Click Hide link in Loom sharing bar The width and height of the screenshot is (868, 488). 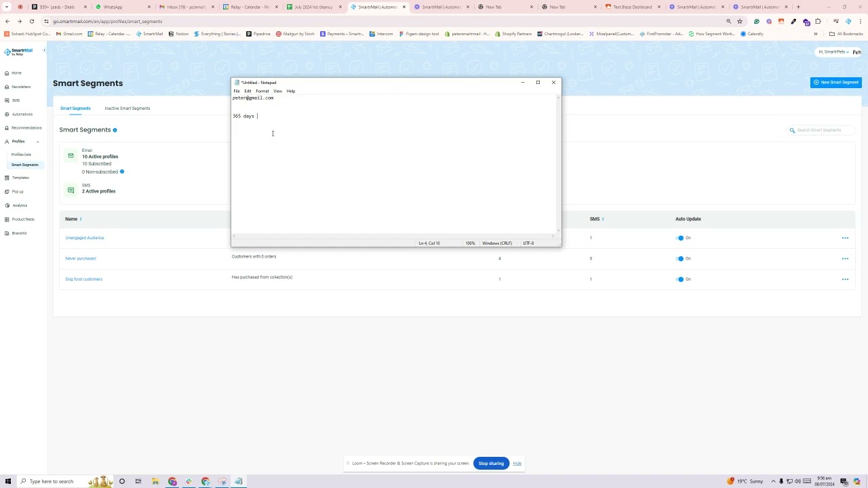517,464
